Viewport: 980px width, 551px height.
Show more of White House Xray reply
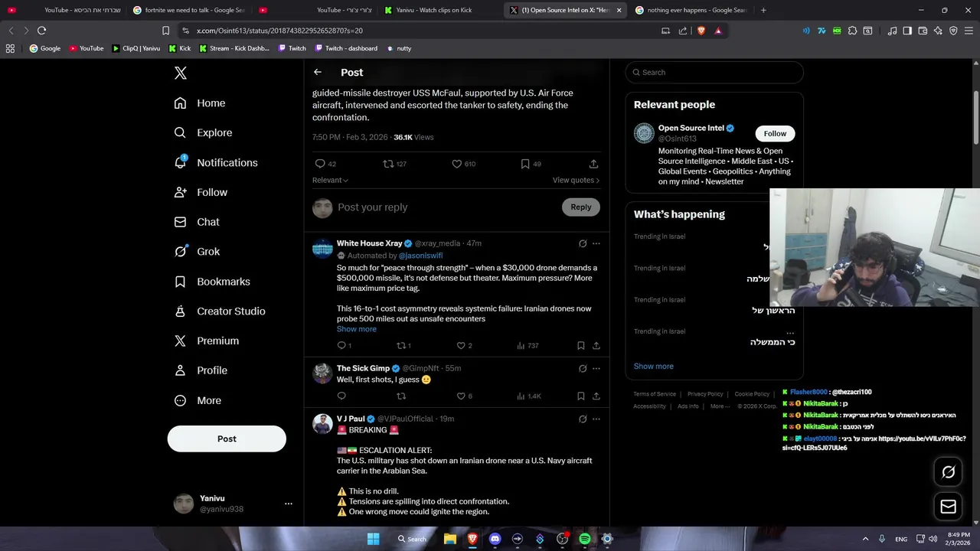(357, 329)
